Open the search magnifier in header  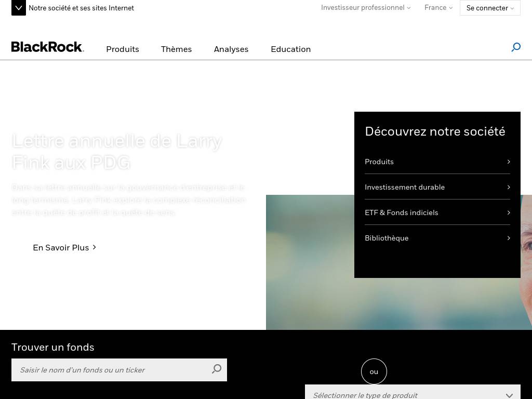(516, 47)
